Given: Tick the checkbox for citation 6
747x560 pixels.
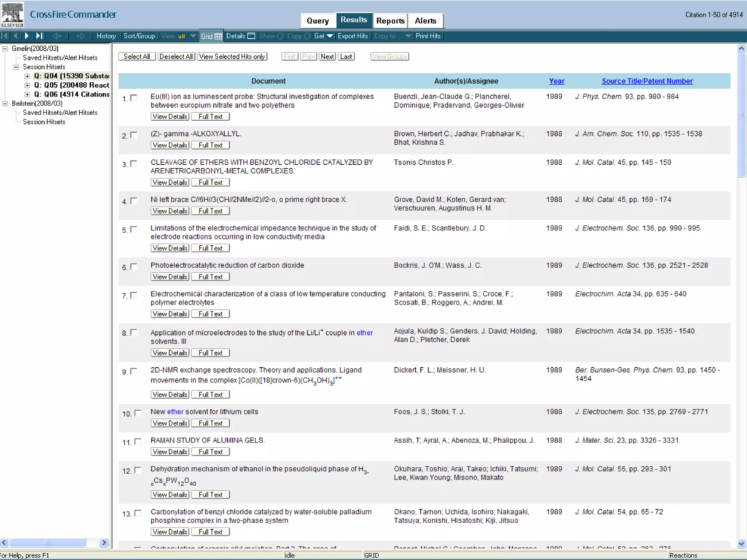Looking at the screenshot, I should pos(134,267).
